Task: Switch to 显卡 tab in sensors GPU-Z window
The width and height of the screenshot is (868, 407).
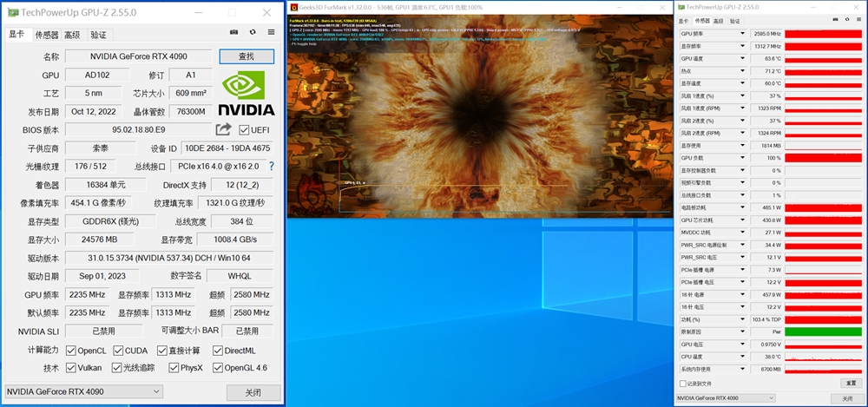Action: (x=684, y=21)
